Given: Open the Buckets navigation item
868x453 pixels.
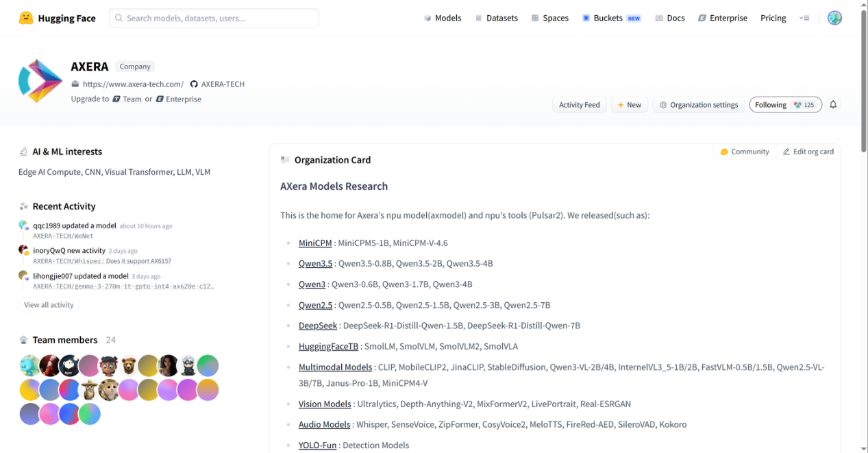Looking at the screenshot, I should (x=611, y=18).
